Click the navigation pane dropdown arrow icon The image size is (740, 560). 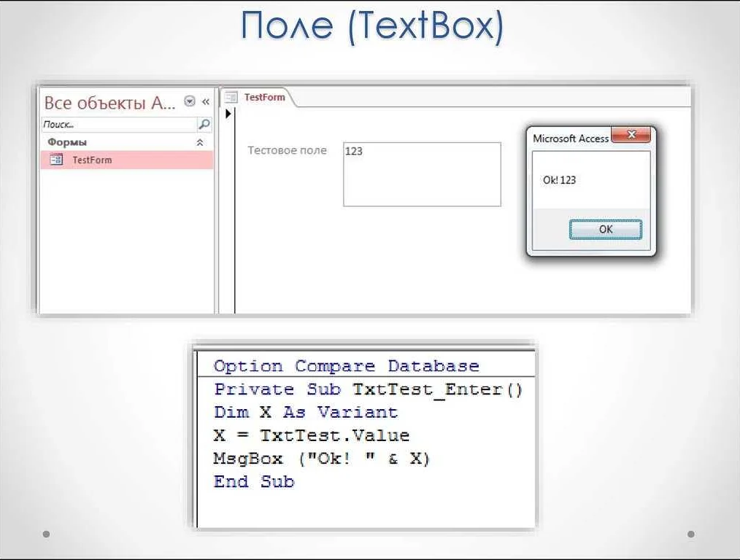[190, 101]
